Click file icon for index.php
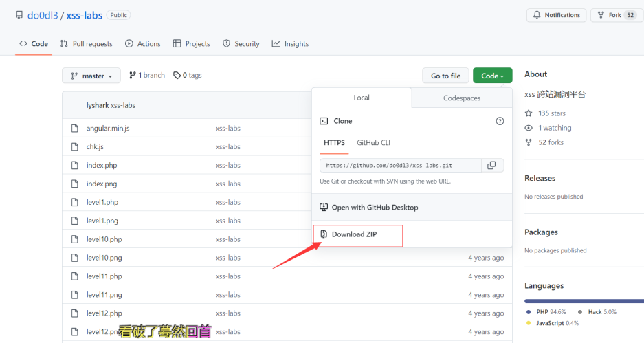 tap(74, 165)
